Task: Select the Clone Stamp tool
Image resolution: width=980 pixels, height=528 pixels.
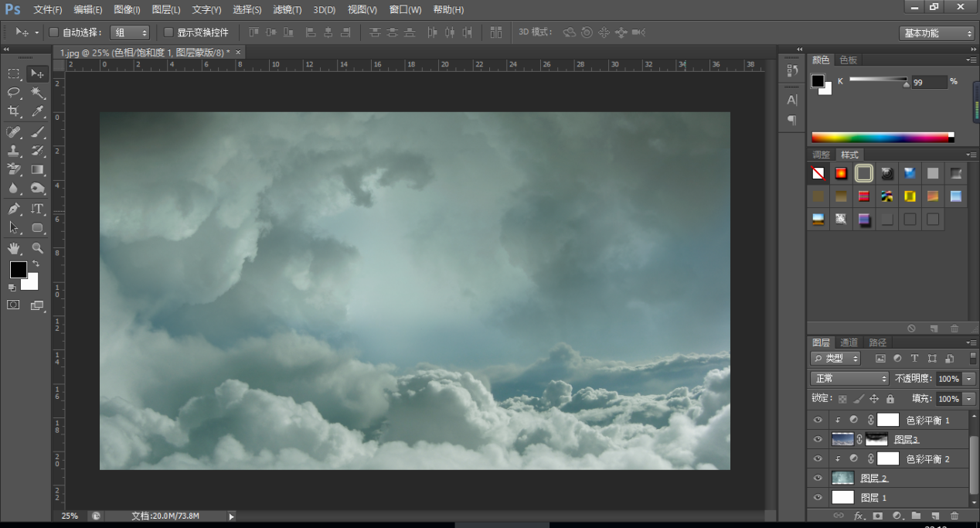Action: (x=14, y=151)
